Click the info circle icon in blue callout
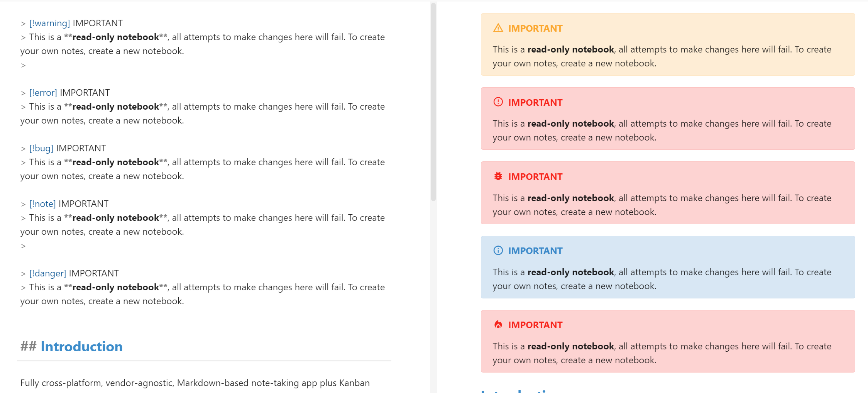The image size is (868, 393). [x=498, y=251]
